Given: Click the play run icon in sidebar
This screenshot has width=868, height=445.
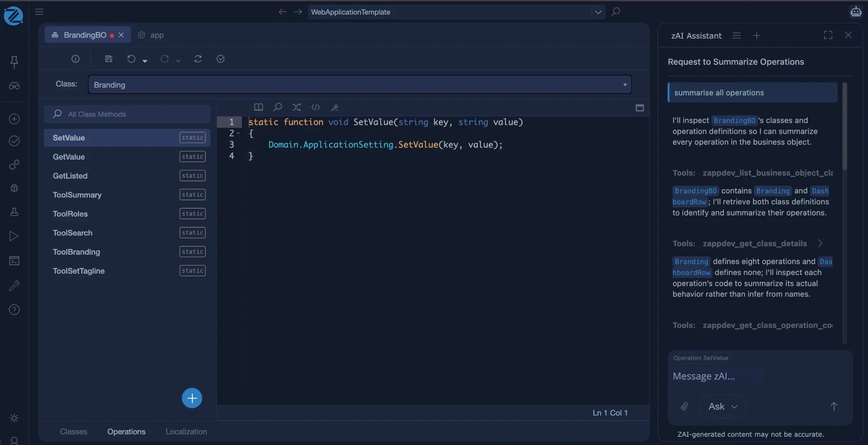Looking at the screenshot, I should 14,236.
